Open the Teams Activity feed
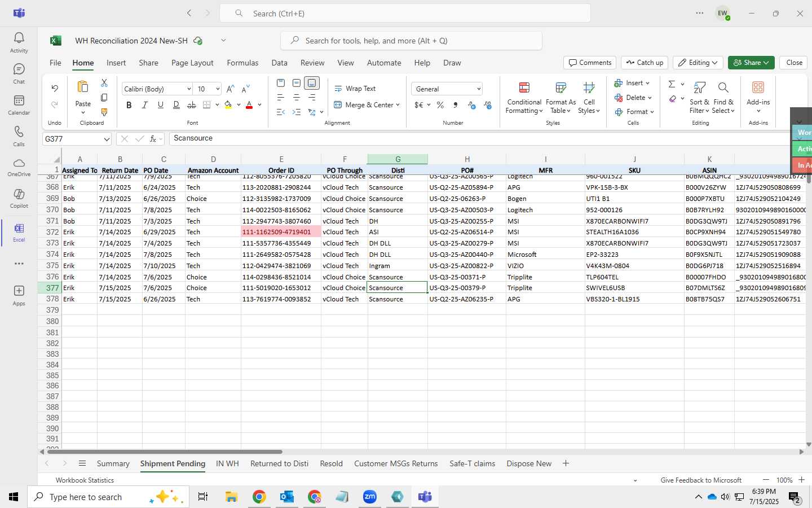Image resolution: width=812 pixels, height=508 pixels. click(19, 42)
